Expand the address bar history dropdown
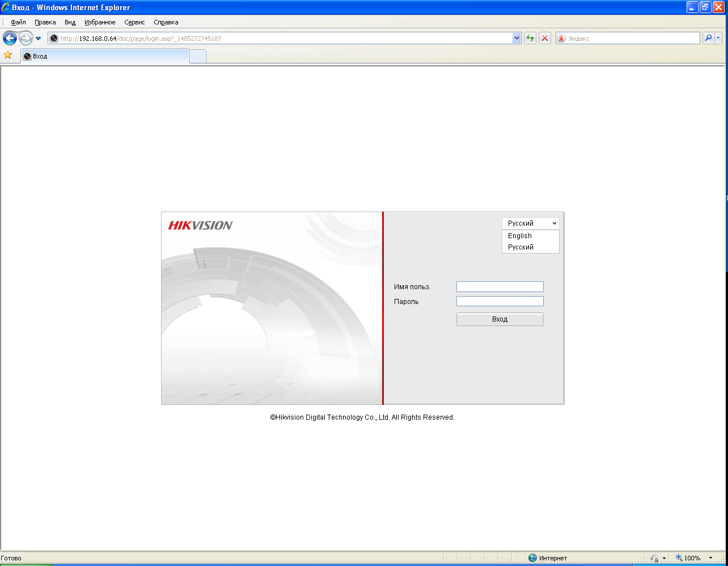Viewport: 728px width, 566px height. pos(517,38)
